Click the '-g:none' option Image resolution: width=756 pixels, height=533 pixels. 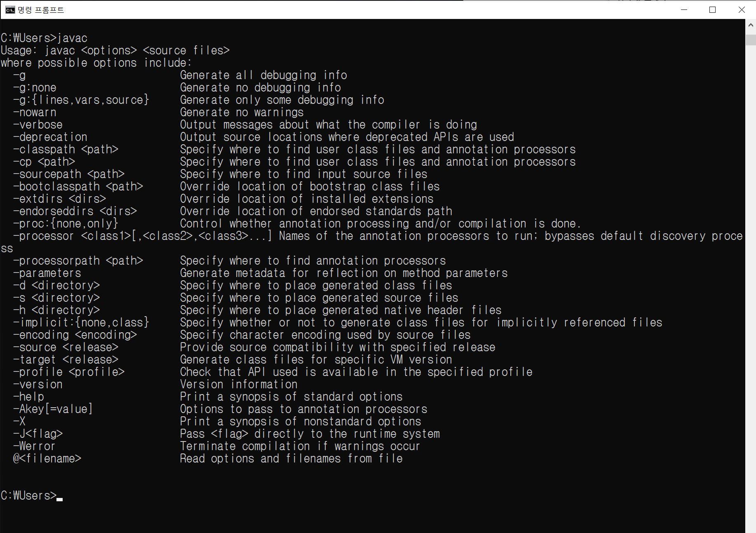point(35,88)
